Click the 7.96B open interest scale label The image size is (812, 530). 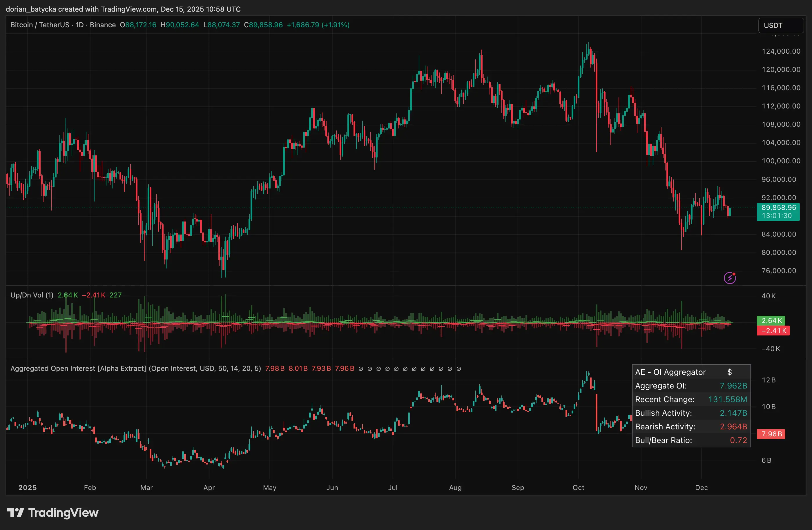[771, 434]
